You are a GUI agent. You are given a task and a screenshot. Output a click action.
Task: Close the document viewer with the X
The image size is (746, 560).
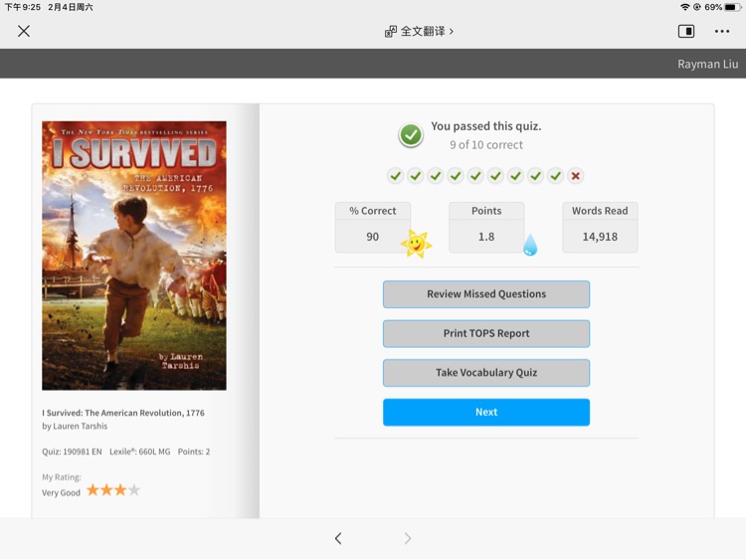24,32
